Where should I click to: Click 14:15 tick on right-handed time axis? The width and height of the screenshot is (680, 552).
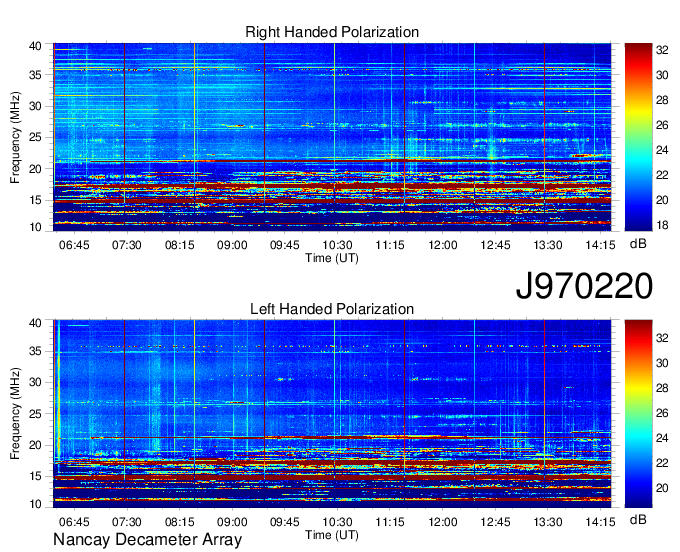(x=600, y=245)
